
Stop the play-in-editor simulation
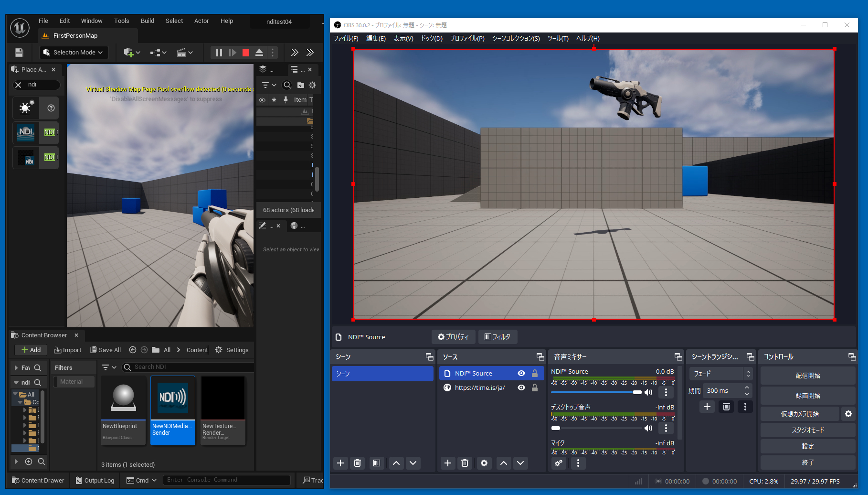[246, 53]
